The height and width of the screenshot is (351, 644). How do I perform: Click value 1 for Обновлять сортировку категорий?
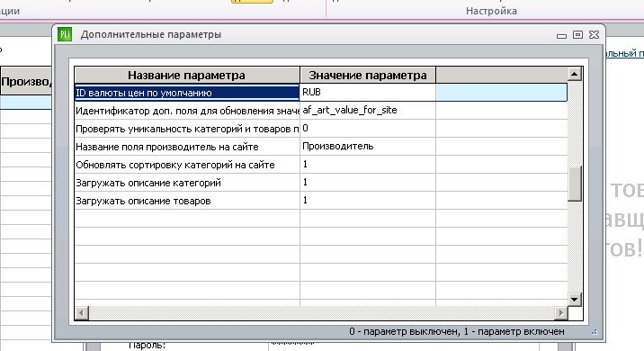368,165
